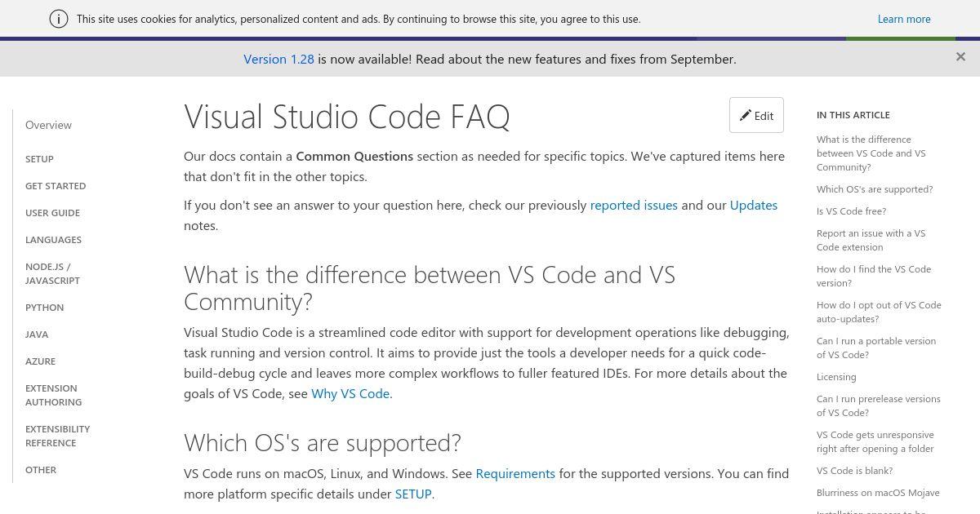The height and width of the screenshot is (514, 980).
Task: Jump to VS Code is blank entry
Action: click(854, 471)
